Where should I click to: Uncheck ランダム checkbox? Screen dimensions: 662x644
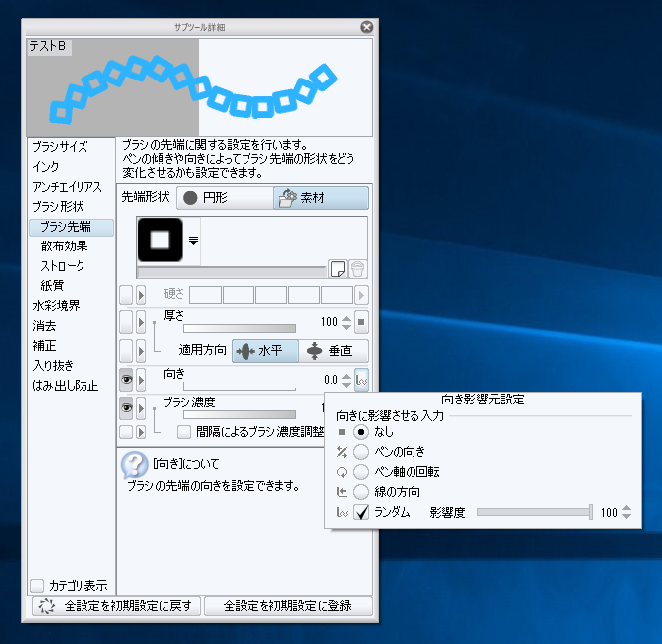[x=361, y=512]
